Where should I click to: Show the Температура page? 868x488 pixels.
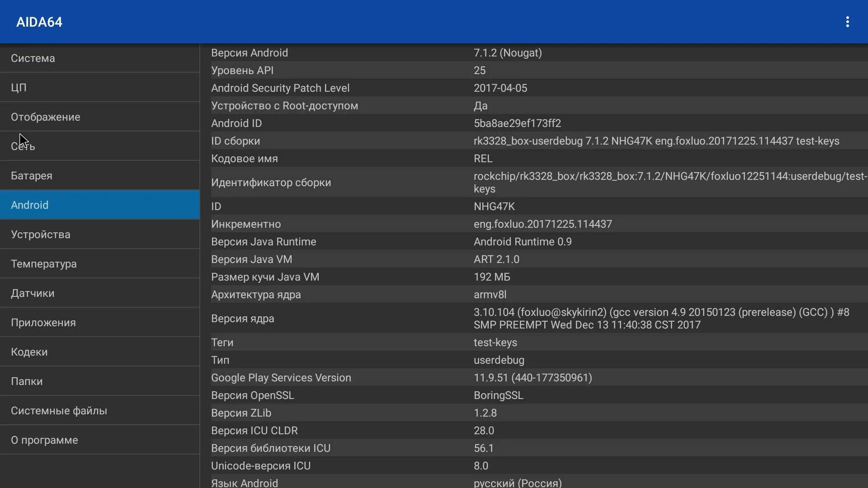click(99, 264)
